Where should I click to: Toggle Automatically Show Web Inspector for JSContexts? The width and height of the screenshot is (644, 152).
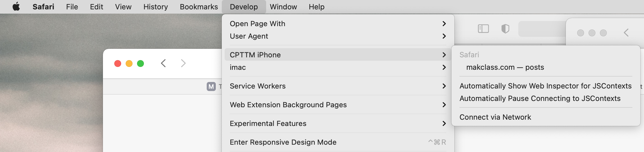545,86
